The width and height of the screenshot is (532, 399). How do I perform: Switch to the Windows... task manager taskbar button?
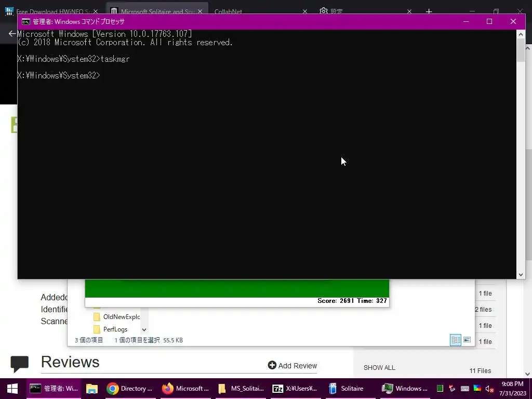(404, 389)
